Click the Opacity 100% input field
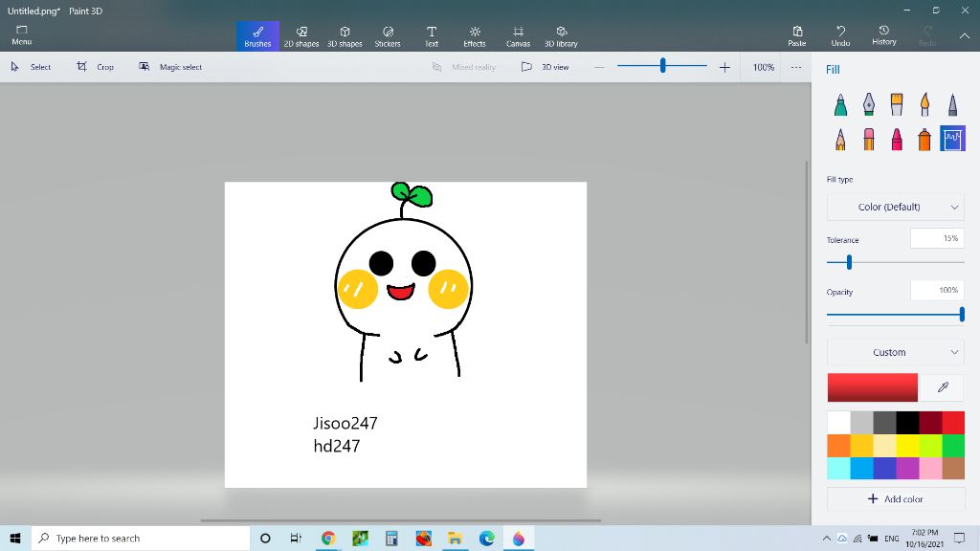The width and height of the screenshot is (980, 551). (937, 290)
